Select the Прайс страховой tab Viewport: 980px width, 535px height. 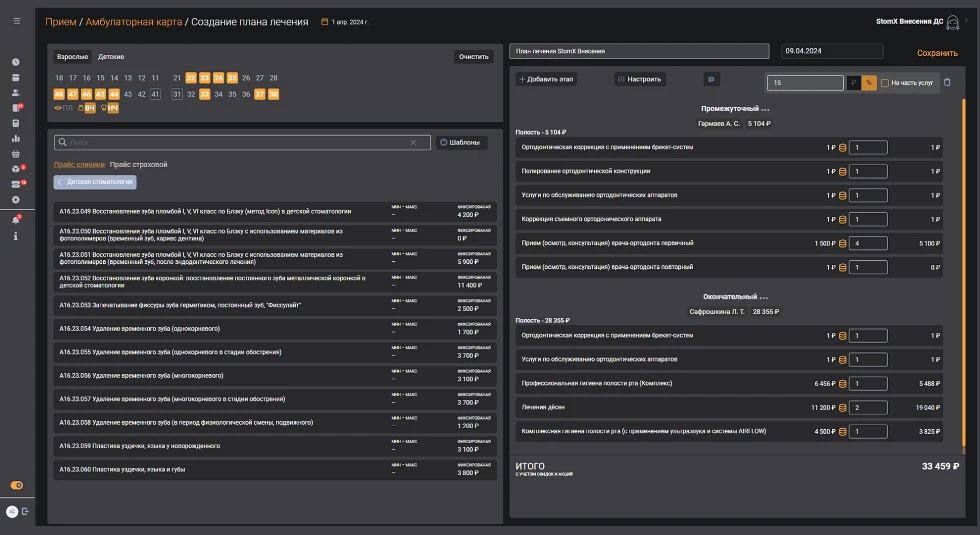click(x=139, y=164)
